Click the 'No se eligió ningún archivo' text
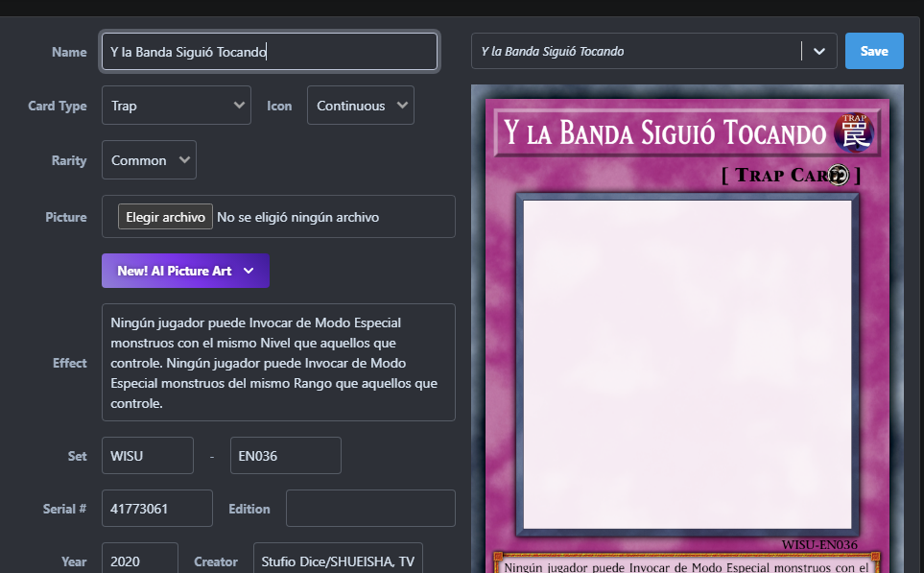924x573 pixels. [x=297, y=217]
